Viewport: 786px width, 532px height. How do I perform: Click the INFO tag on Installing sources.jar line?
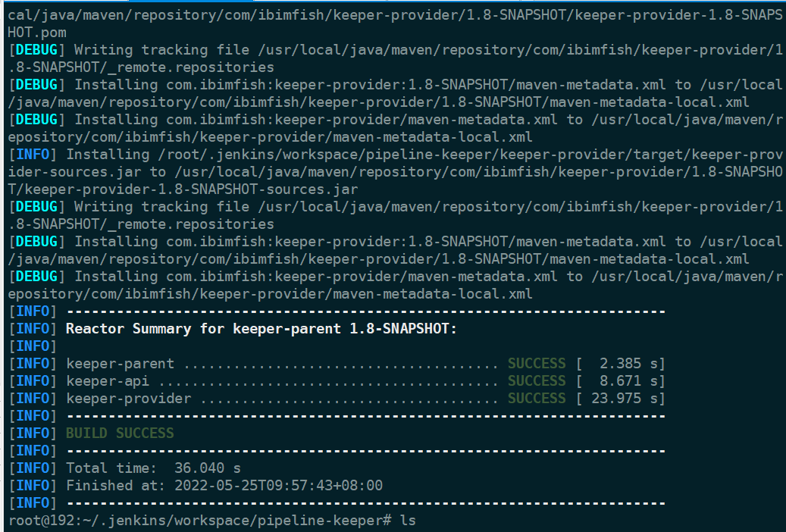pos(33,155)
